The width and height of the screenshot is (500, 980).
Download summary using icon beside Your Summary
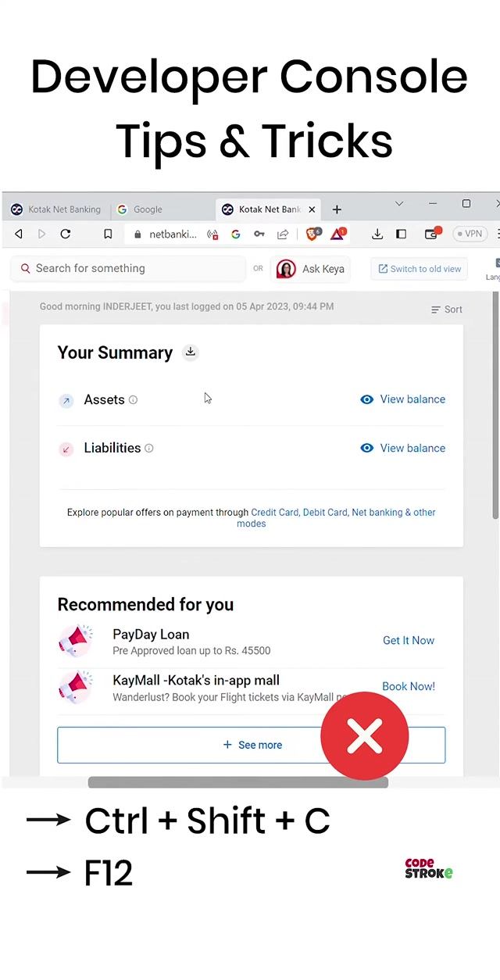coord(190,352)
